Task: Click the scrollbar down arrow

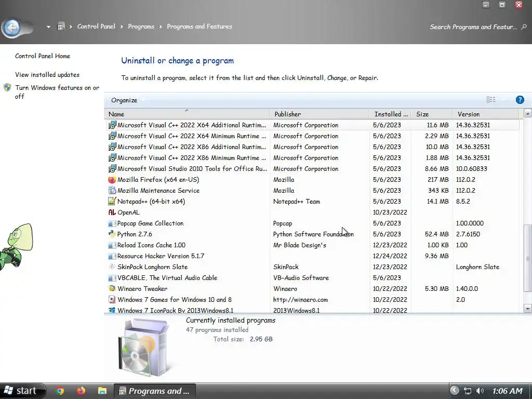Action: tap(528, 309)
